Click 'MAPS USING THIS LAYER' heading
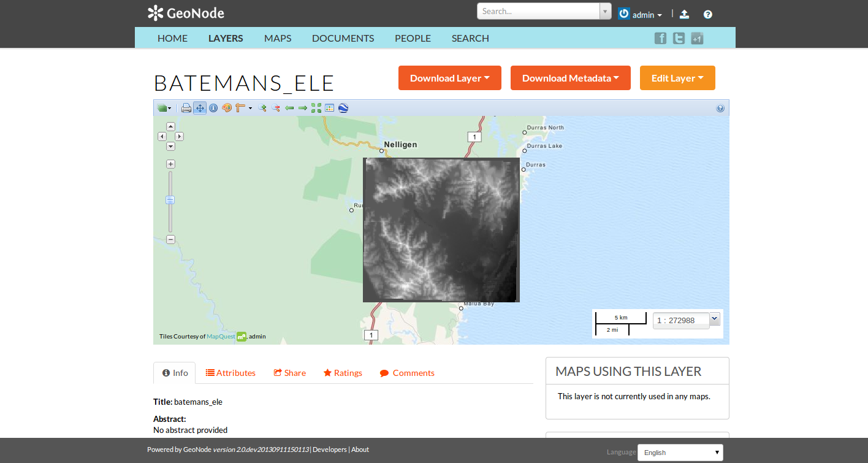This screenshot has height=463, width=868. pyautogui.click(x=628, y=371)
